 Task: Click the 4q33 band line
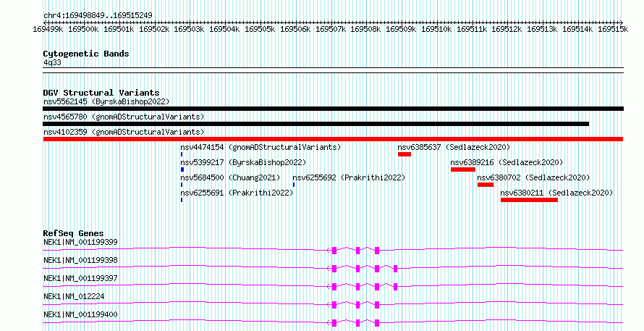pyautogui.click(x=333, y=70)
